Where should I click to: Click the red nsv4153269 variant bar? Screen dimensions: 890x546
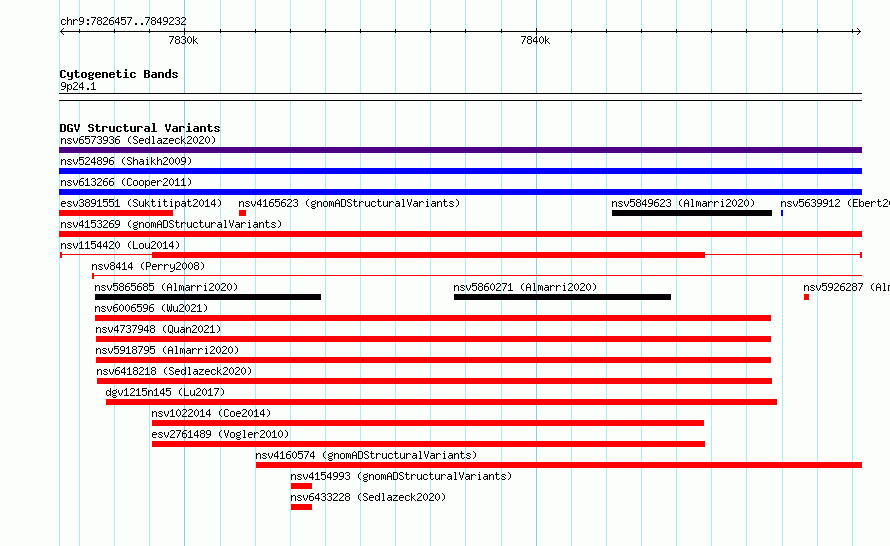[x=460, y=234]
